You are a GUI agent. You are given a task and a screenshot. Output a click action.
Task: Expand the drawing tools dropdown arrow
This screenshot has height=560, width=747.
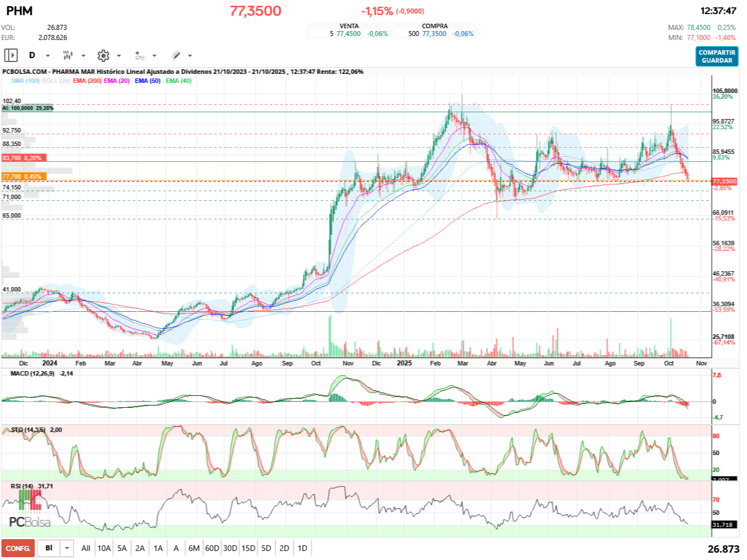190,56
